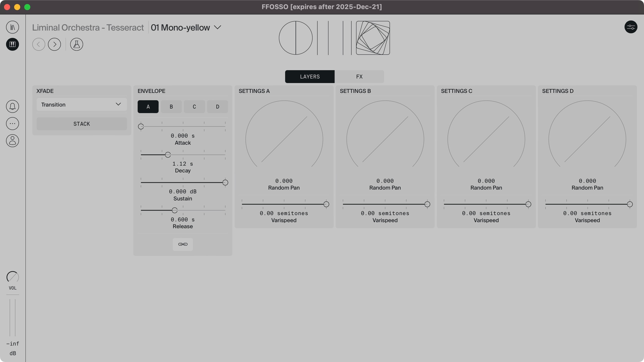644x362 pixels.
Task: Open the library browser icon
Action: [12, 27]
